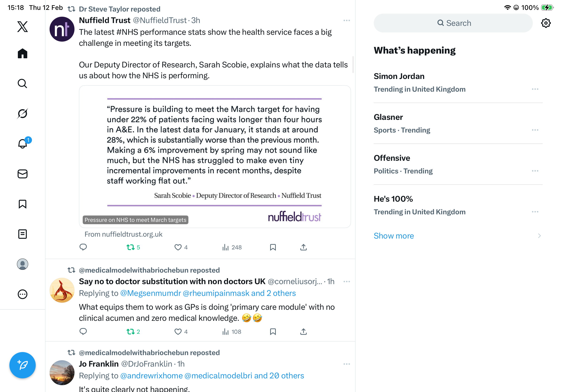Screen dimensions: 561x392
Task: Go to Home tab in sidebar
Action: click(x=23, y=53)
